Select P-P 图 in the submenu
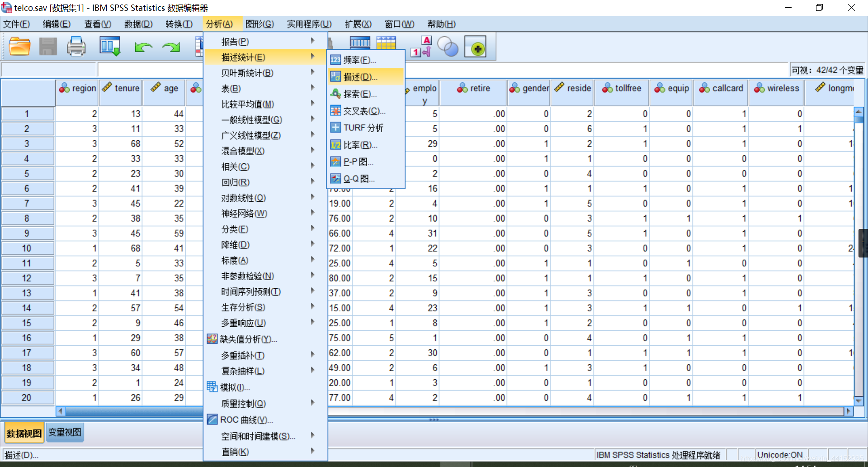The image size is (868, 467). point(365,162)
